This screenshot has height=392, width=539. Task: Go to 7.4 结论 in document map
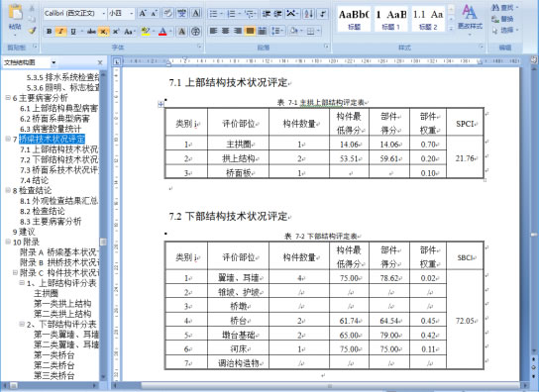[x=35, y=180]
